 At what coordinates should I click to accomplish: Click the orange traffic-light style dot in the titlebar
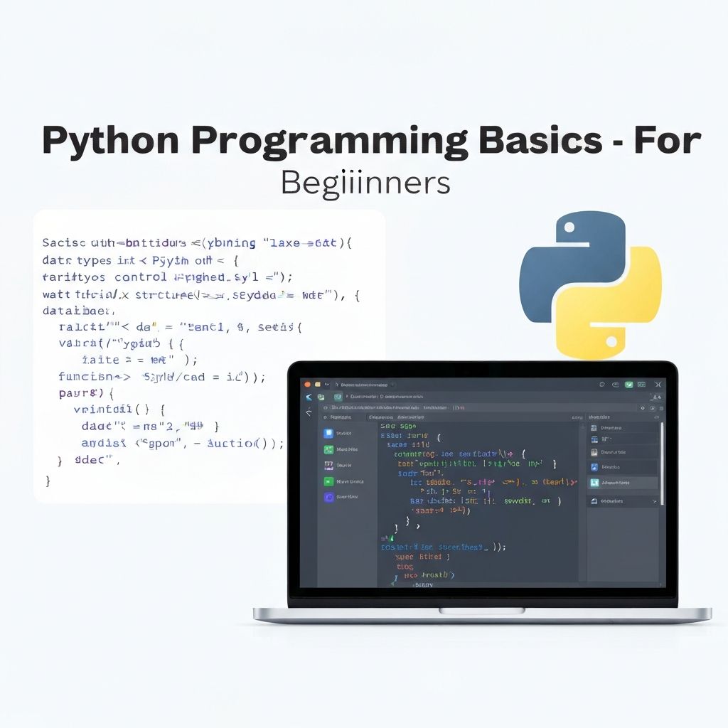click(307, 384)
